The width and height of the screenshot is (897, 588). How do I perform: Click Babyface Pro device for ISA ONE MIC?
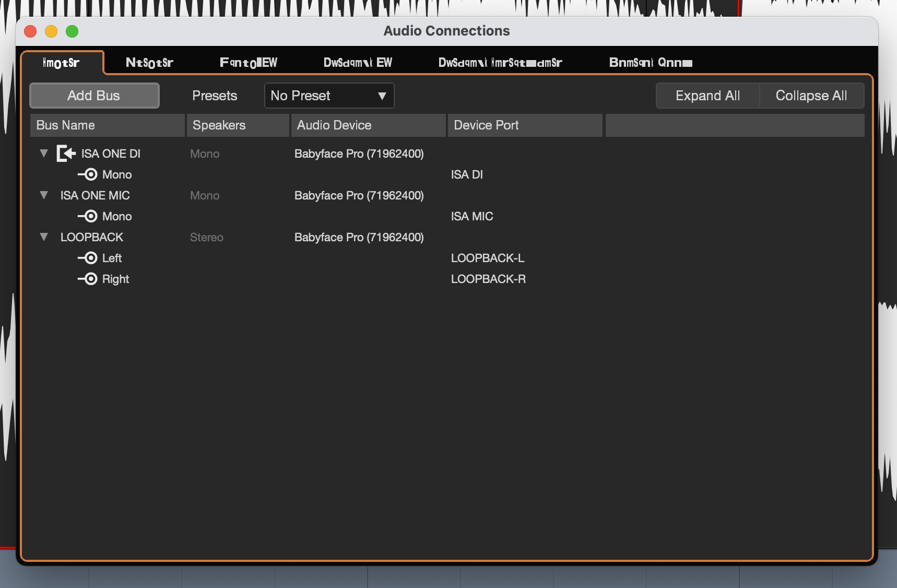[x=359, y=195]
